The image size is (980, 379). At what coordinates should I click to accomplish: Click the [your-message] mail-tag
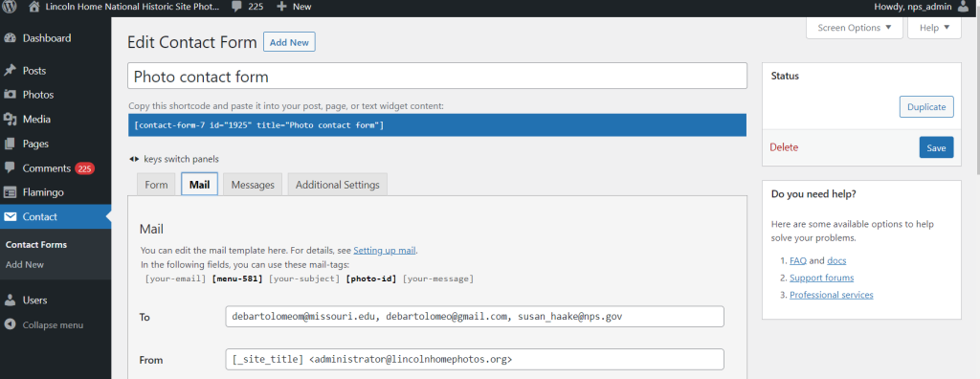[438, 279]
